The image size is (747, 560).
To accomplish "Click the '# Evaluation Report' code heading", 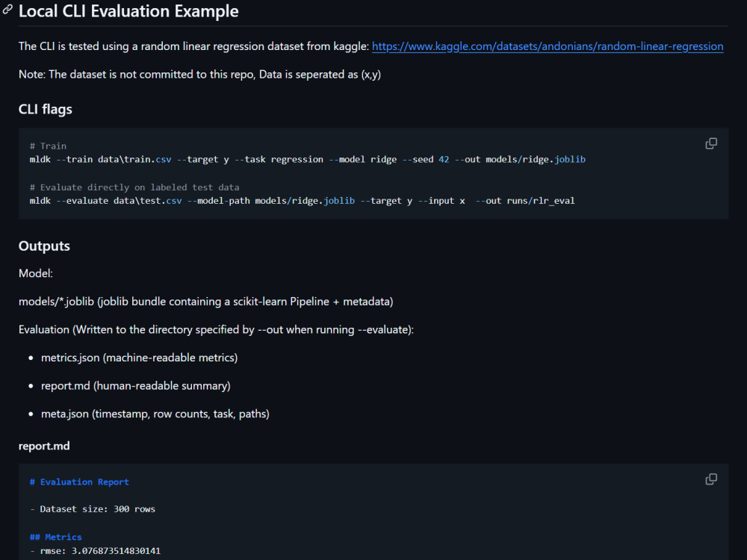I will point(79,482).
